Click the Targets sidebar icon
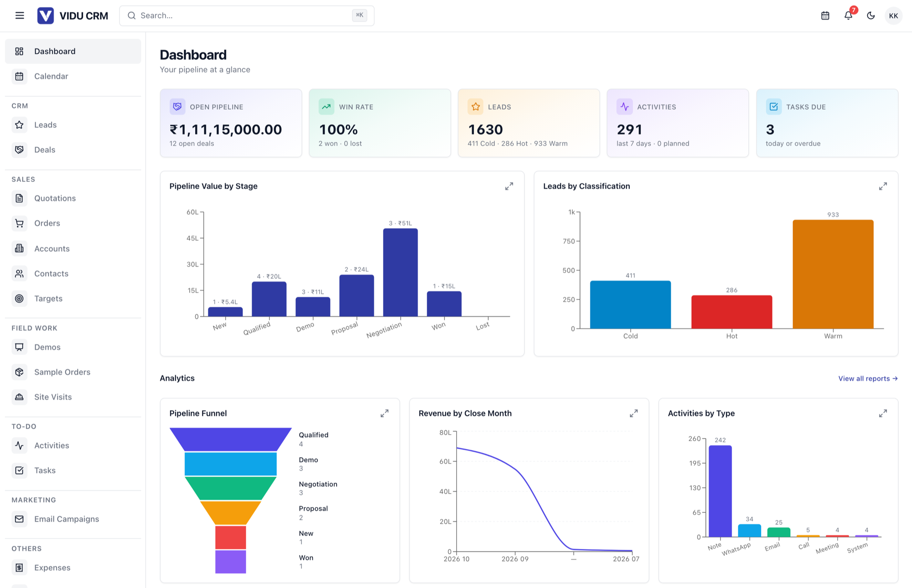Screen dimensions: 912x588 point(19,299)
